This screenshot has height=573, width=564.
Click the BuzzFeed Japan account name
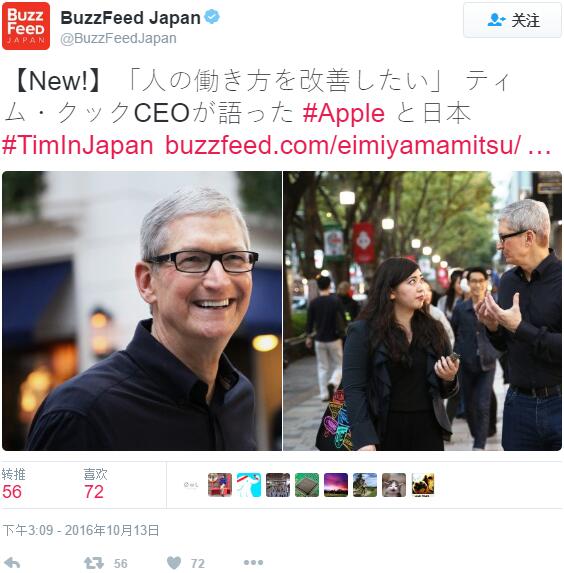click(x=130, y=18)
